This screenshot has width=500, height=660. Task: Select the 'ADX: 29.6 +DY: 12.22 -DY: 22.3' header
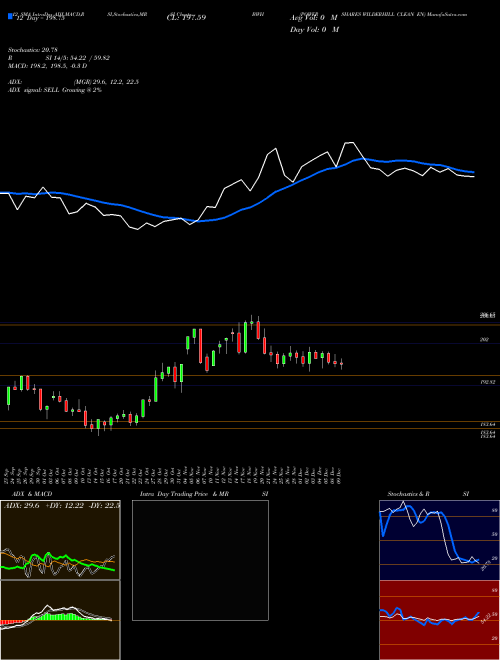(x=61, y=506)
